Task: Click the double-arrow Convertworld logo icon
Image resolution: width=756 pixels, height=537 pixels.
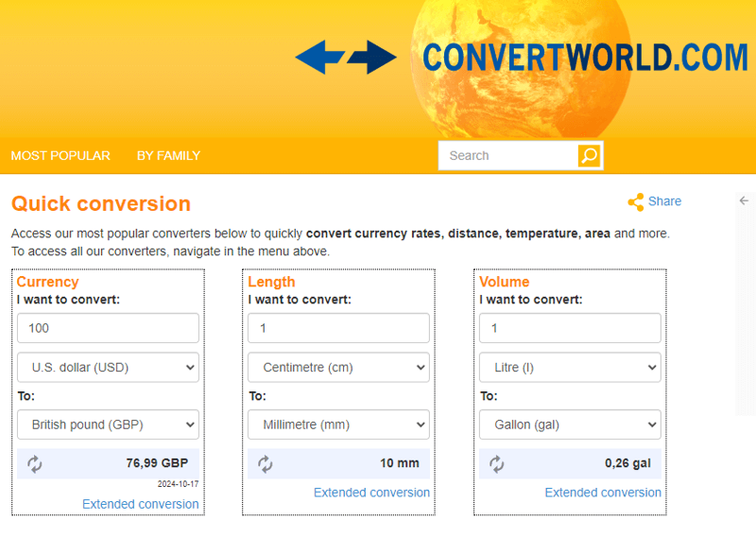Action: click(346, 58)
